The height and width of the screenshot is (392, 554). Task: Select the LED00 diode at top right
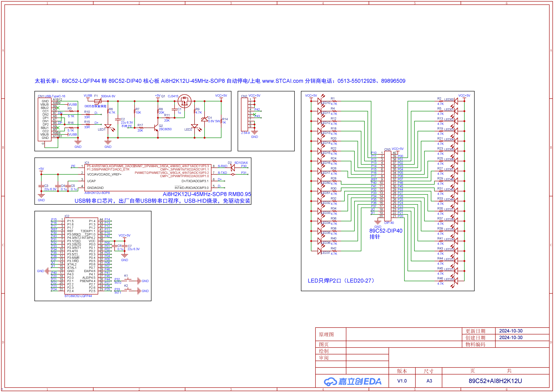click(x=456, y=101)
